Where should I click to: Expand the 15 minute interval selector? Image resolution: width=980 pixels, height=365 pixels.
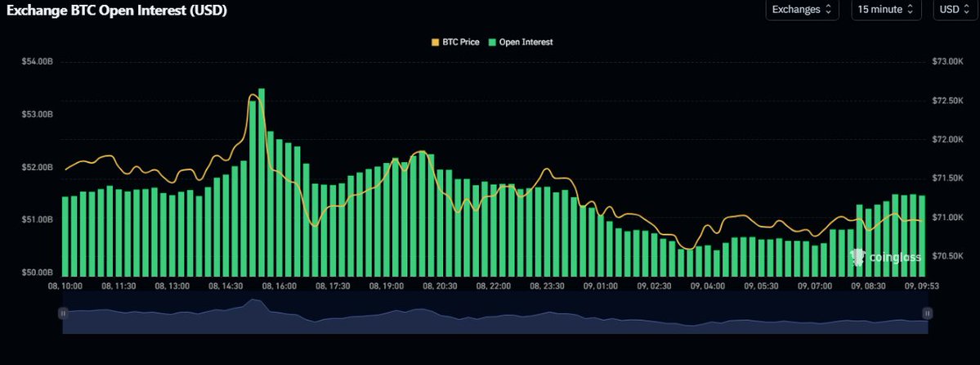click(x=885, y=10)
